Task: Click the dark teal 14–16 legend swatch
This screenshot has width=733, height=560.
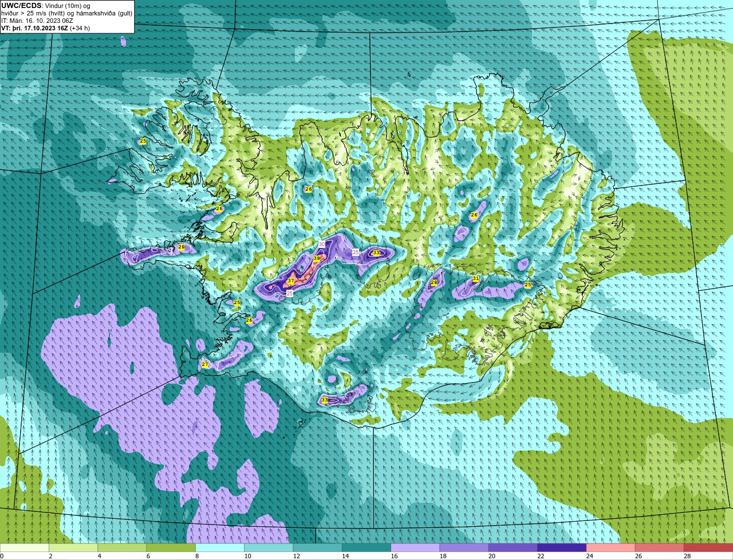Action: (x=366, y=548)
